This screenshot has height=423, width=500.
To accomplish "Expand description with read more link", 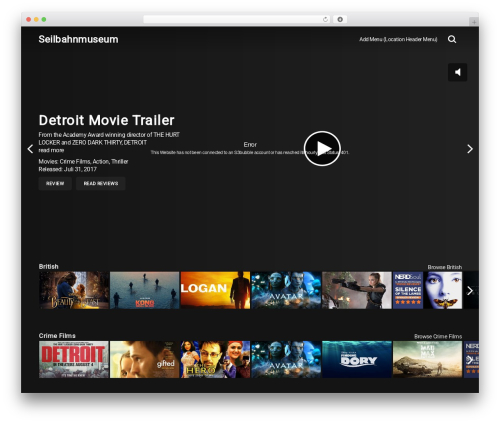I will coord(51,150).
